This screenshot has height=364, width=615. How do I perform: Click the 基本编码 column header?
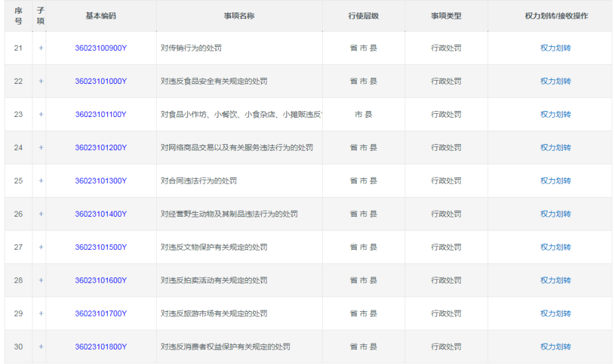coord(101,16)
